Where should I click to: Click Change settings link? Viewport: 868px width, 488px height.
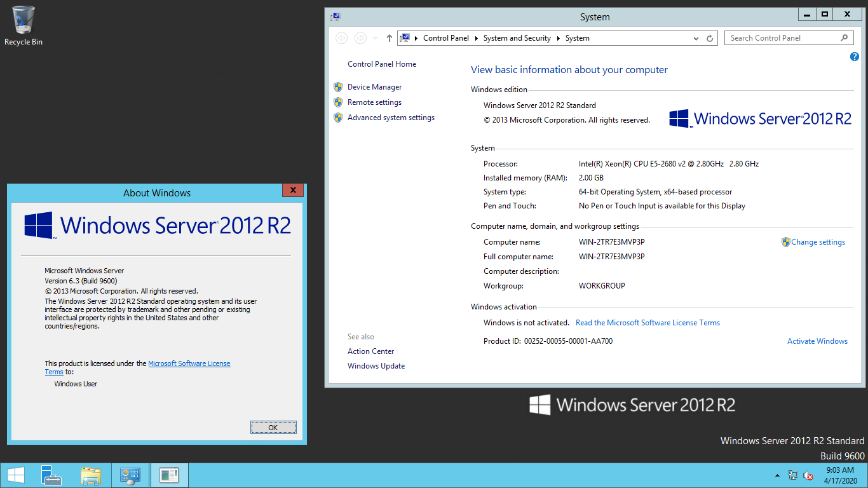click(x=818, y=242)
